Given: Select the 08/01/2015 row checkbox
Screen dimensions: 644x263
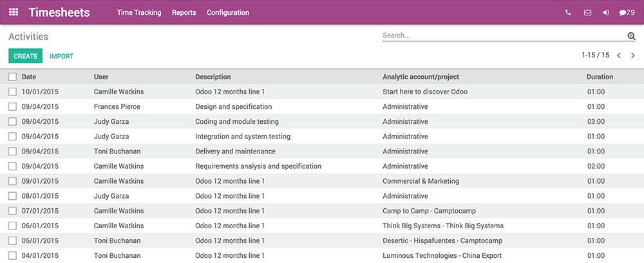Looking at the screenshot, I should pyautogui.click(x=13, y=196).
